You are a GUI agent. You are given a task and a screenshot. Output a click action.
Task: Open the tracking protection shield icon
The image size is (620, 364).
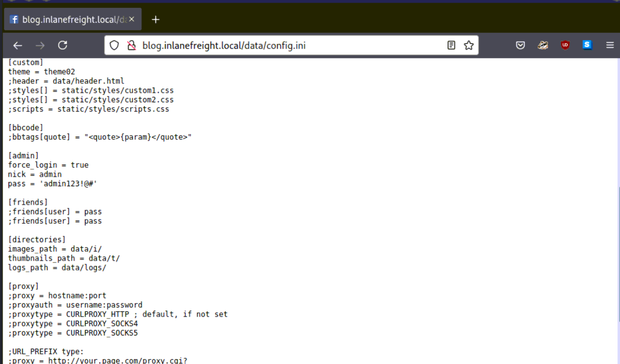[x=114, y=45]
